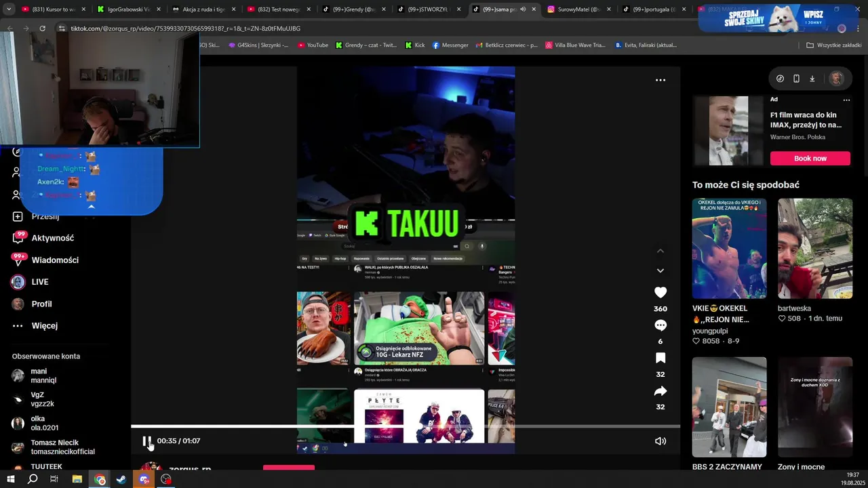Reload the page with the refresh button
Image resolution: width=868 pixels, height=488 pixels.
tap(42, 28)
